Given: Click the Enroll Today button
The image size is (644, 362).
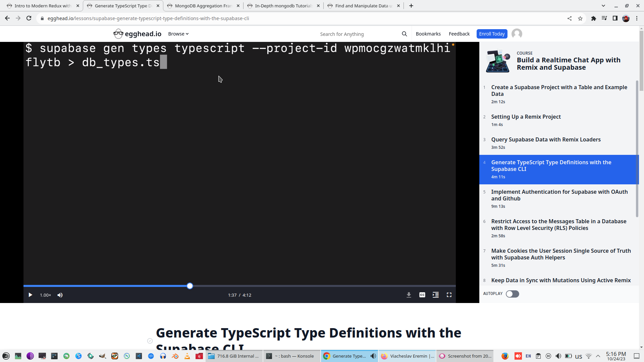Looking at the screenshot, I should (x=492, y=34).
